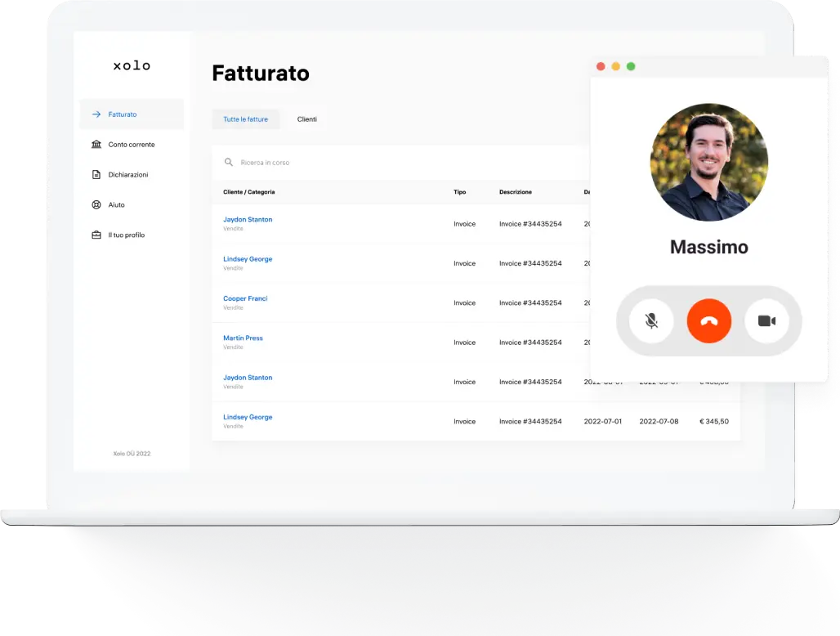The image size is (840, 636).
Task: Open Cooper Franci's invoice row
Action: click(245, 298)
